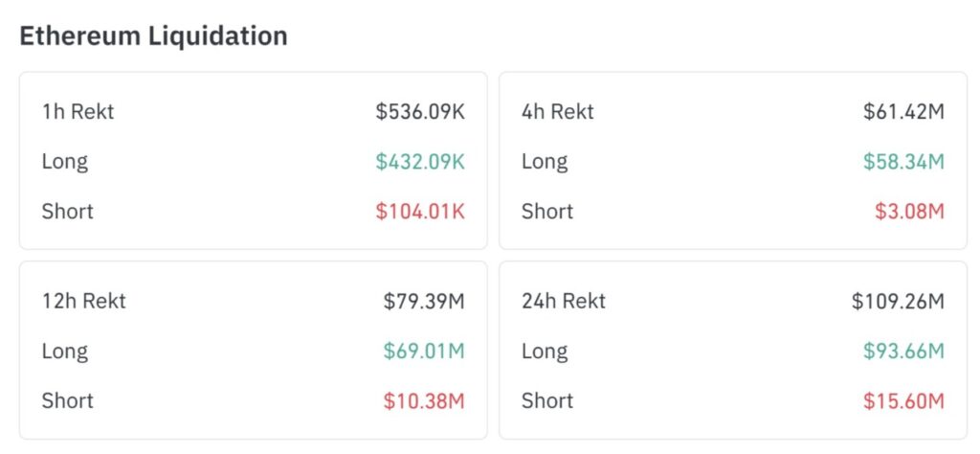Click the Long label in the 24h Rekt card
This screenshot has width=980, height=454.
coord(545,352)
